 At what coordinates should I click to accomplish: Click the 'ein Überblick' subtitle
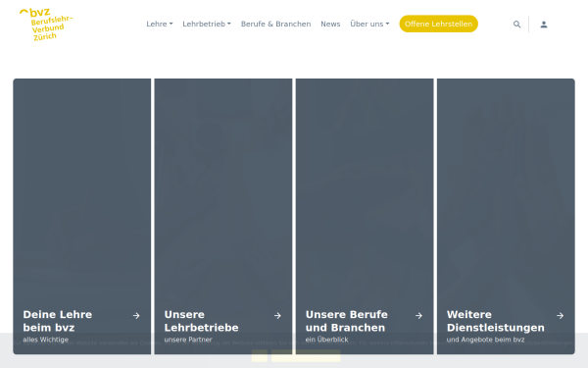pyautogui.click(x=326, y=340)
